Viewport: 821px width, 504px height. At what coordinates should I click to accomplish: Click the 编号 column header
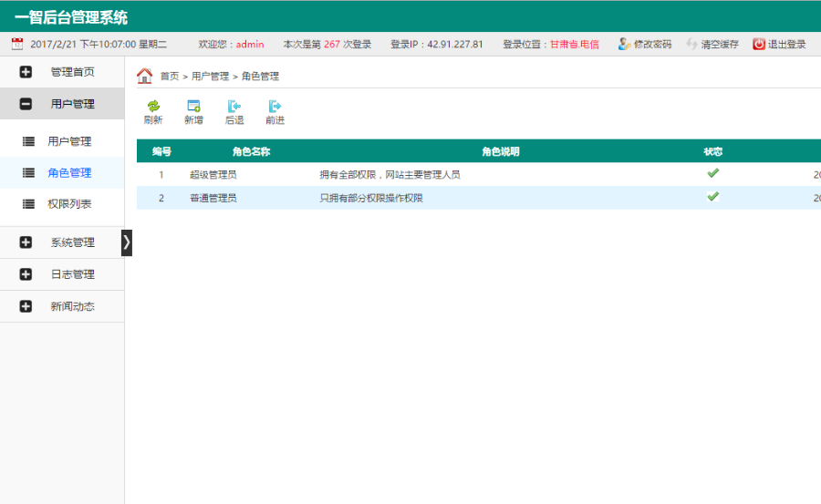pos(161,152)
